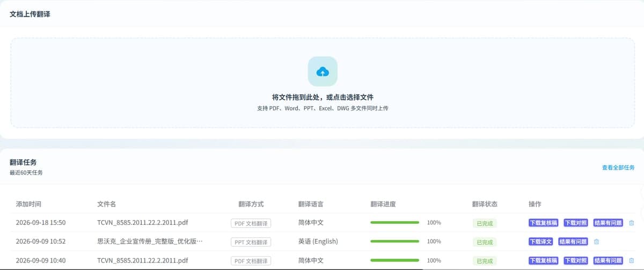Delete the 思沃克 PPT task via trash icon
The image size is (644, 270).
[x=596, y=242]
